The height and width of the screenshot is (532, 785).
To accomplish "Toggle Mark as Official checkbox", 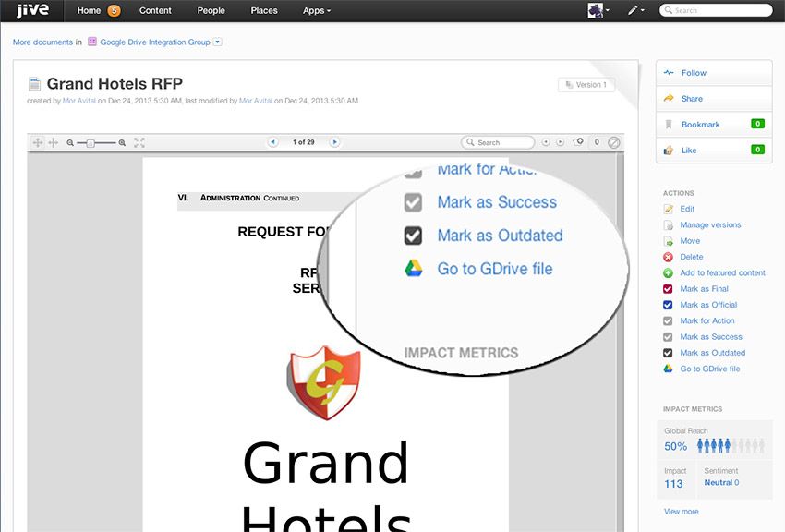I will (x=668, y=305).
